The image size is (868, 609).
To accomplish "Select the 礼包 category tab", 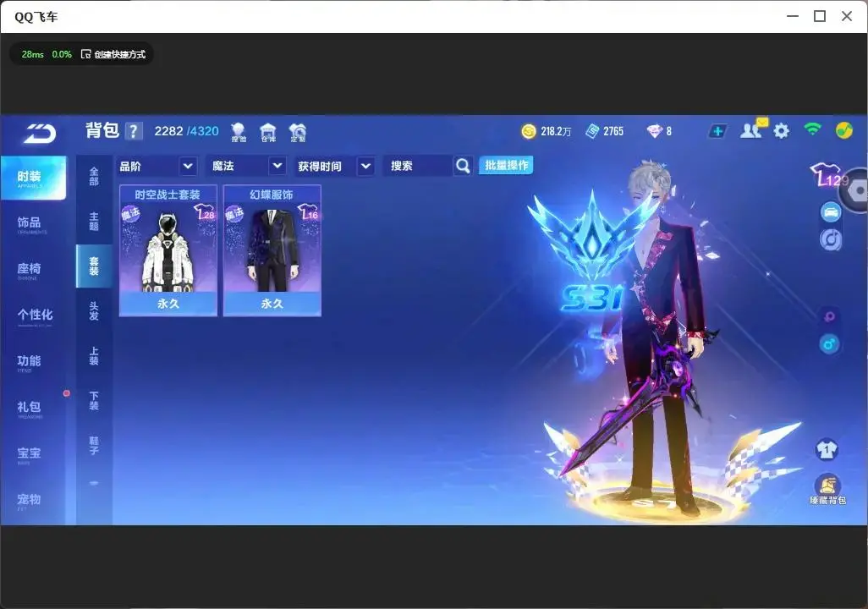I will [33, 409].
